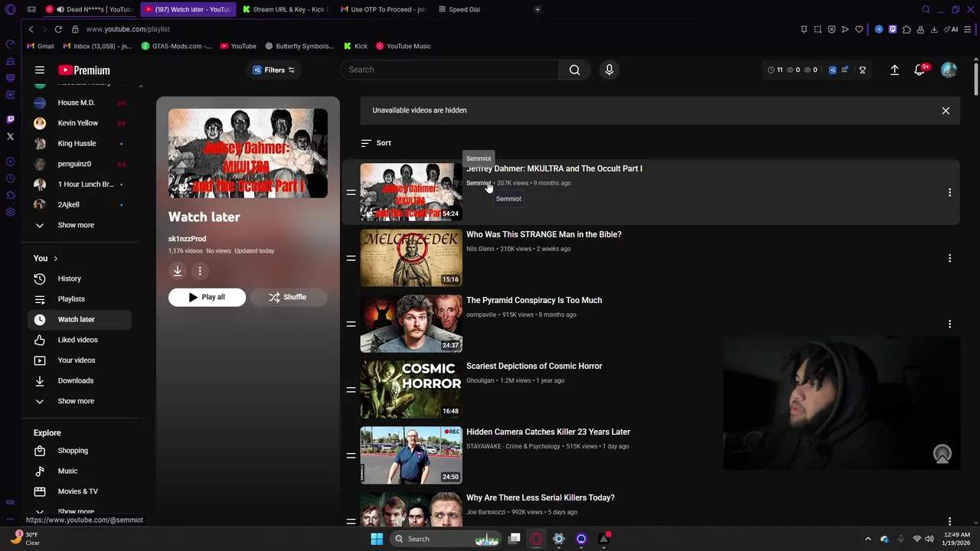
Task: Switch to the Speed Dial tab
Action: (459, 9)
